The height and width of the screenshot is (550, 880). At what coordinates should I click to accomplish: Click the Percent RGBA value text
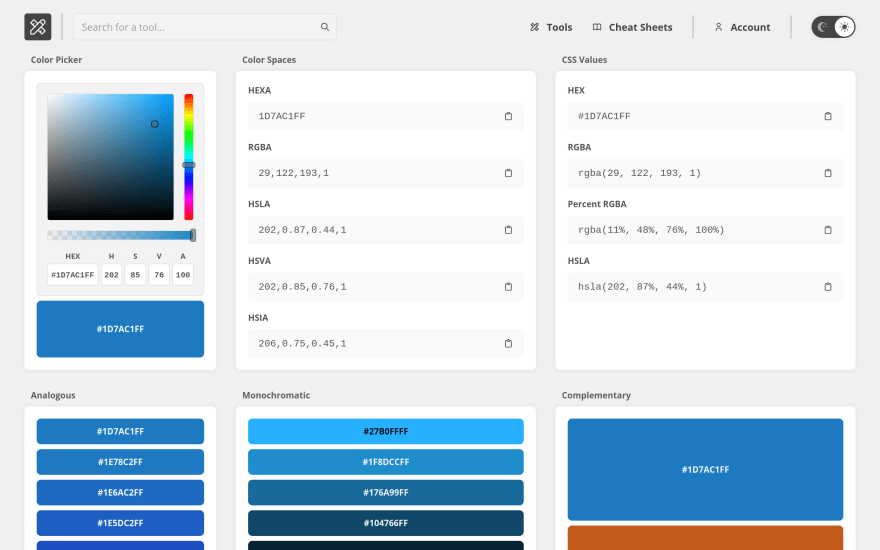(651, 230)
